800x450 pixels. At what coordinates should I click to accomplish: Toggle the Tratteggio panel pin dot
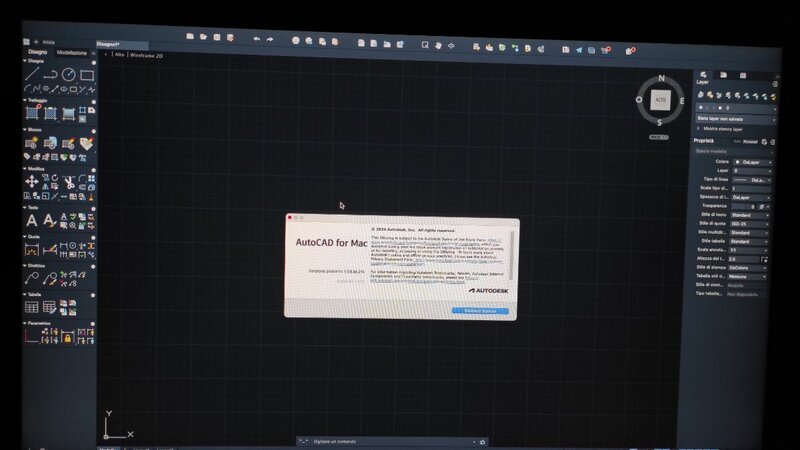[x=93, y=102]
